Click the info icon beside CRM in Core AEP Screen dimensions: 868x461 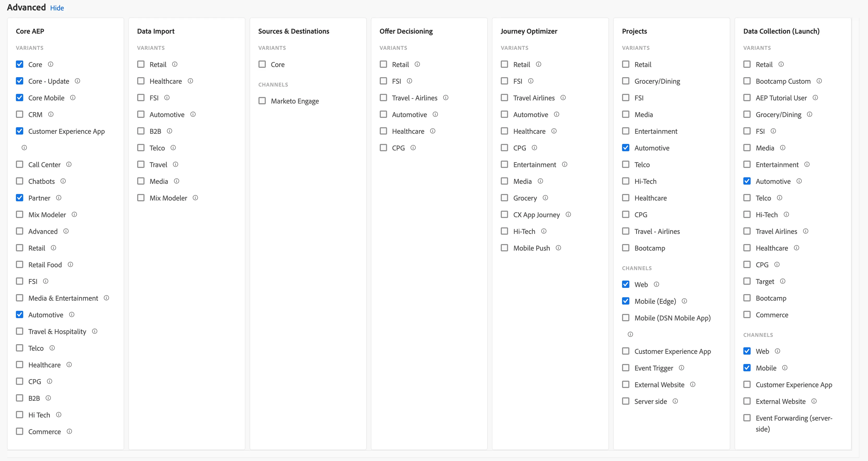pos(51,114)
